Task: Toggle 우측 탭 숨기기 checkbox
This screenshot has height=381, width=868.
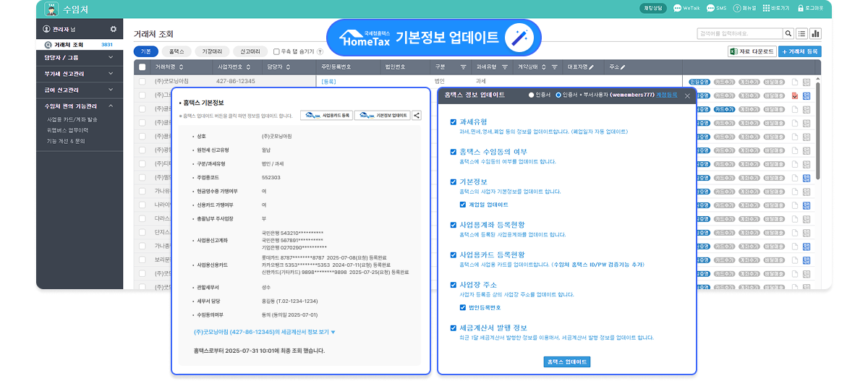Action: (x=276, y=52)
